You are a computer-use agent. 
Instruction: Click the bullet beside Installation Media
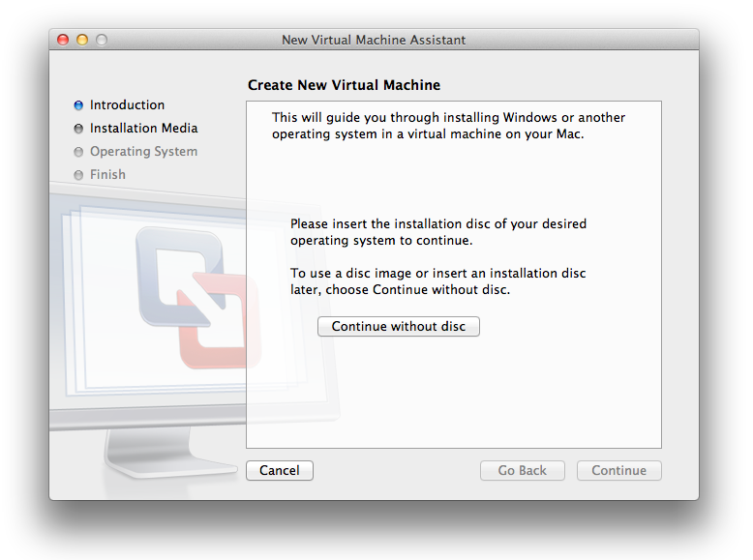click(78, 129)
